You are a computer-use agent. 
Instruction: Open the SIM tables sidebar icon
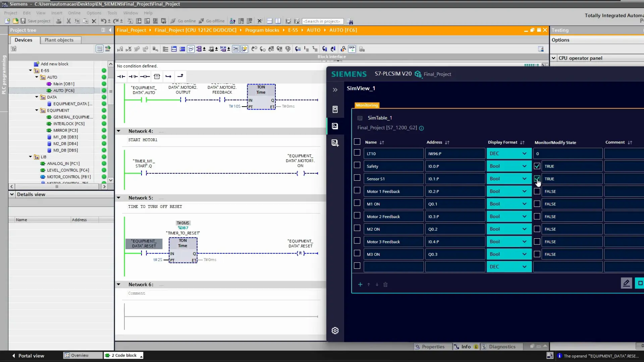coord(335,126)
